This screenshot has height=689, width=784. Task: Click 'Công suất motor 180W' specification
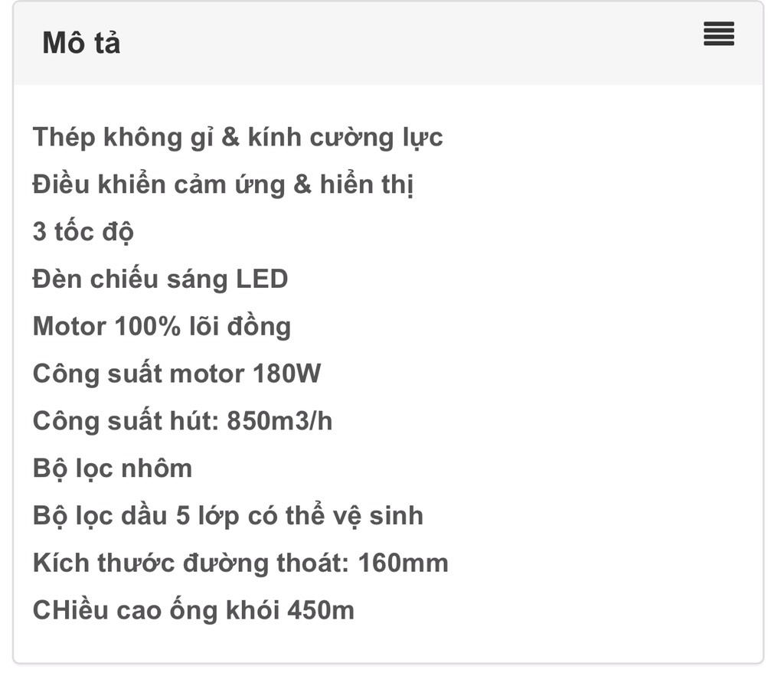tap(177, 374)
